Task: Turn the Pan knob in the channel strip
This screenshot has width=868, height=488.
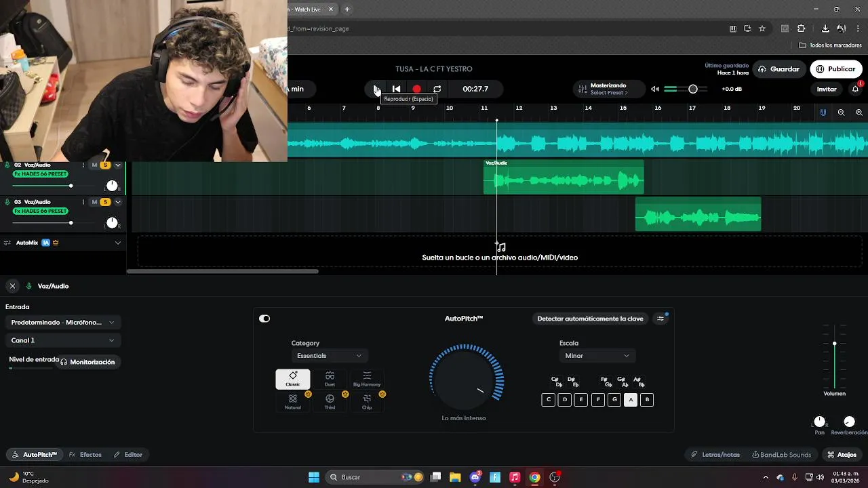Action: [x=820, y=422]
